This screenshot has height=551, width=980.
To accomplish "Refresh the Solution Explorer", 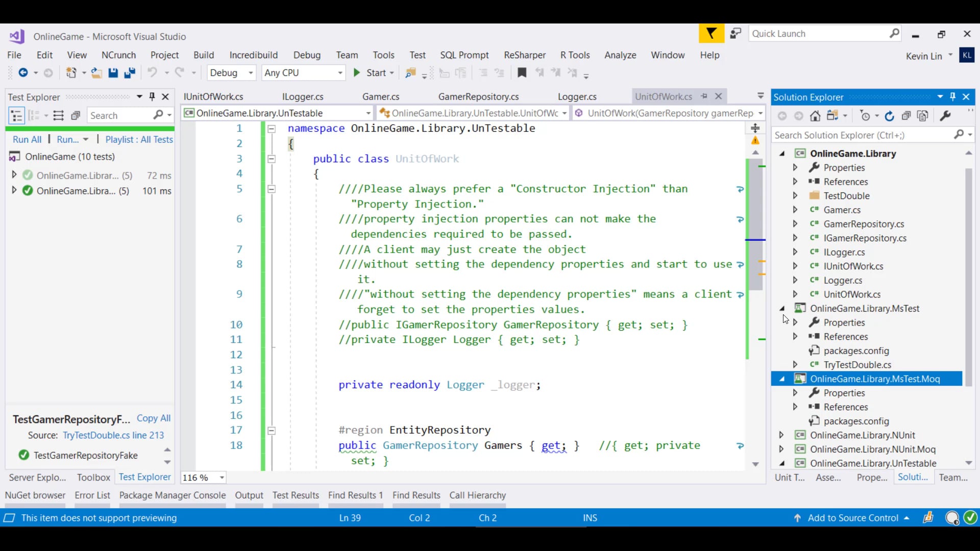I will click(889, 116).
